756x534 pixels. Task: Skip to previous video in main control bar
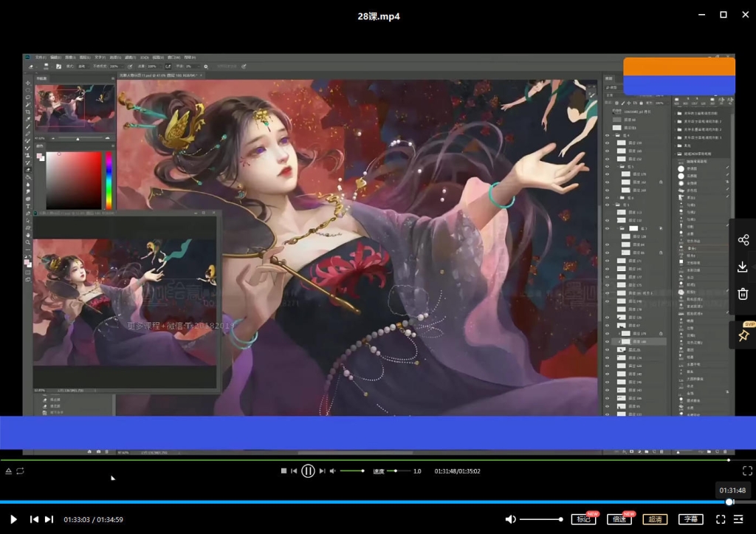pos(34,519)
